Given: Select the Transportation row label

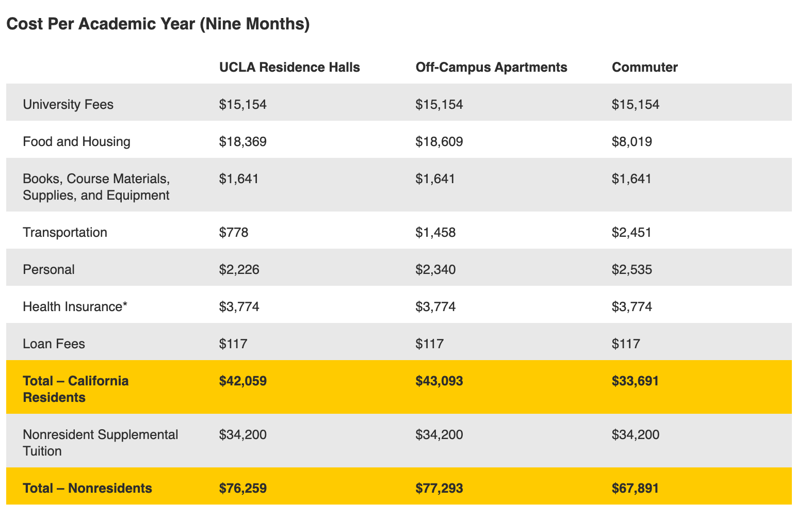Looking at the screenshot, I should (x=65, y=232).
